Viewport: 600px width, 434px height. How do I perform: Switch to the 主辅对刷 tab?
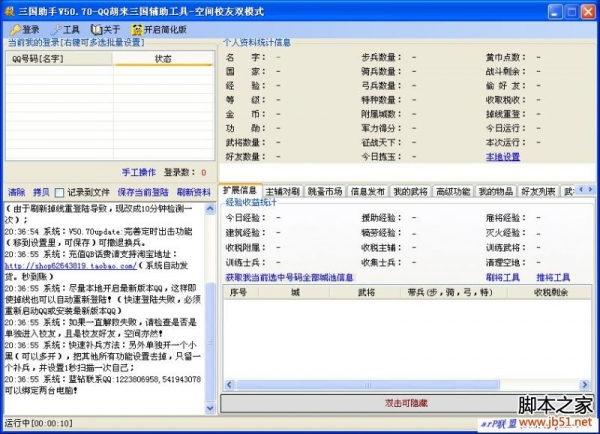tap(282, 191)
